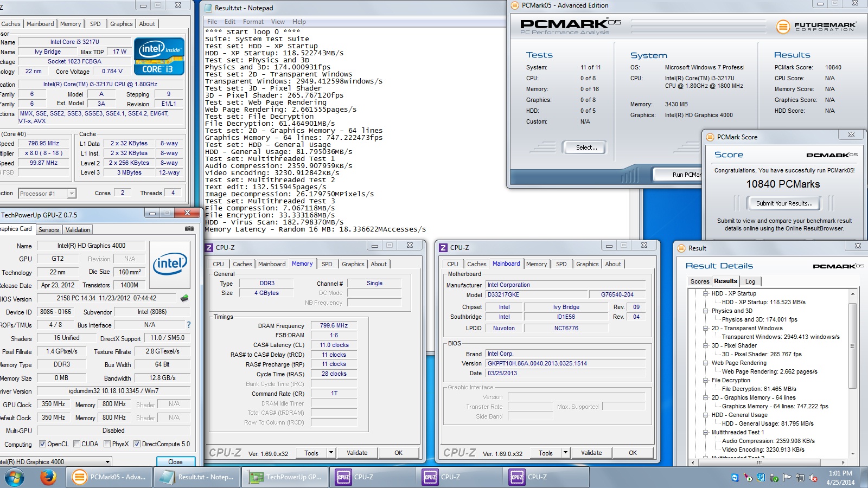Click the GPU-Z BIOS save chip icon

click(184, 298)
